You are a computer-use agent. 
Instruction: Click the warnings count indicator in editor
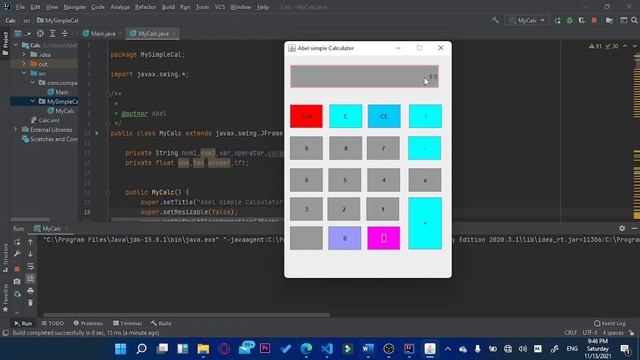[x=595, y=46]
